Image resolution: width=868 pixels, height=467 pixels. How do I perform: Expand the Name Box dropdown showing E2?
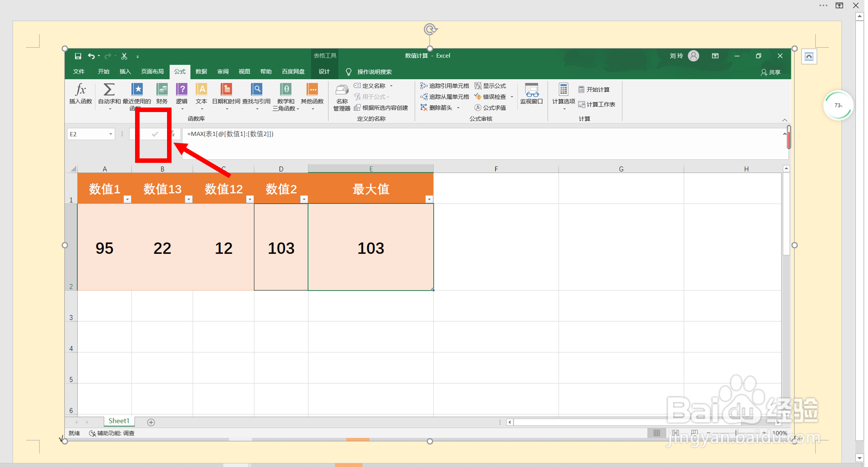(x=110, y=134)
